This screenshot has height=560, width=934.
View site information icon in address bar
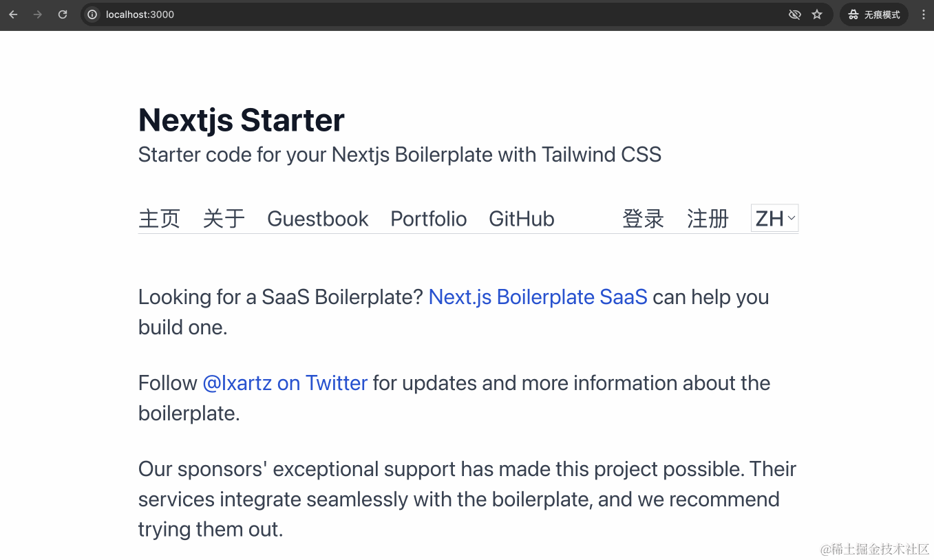(92, 14)
